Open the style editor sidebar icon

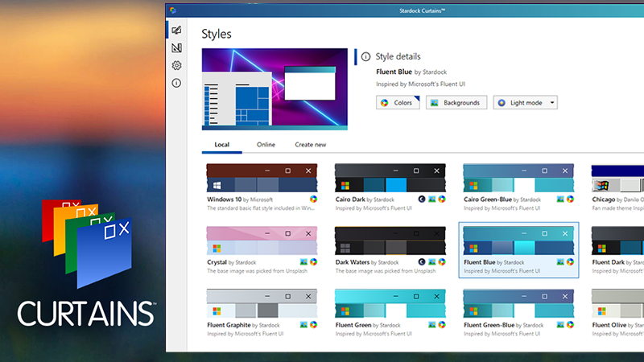tap(176, 48)
